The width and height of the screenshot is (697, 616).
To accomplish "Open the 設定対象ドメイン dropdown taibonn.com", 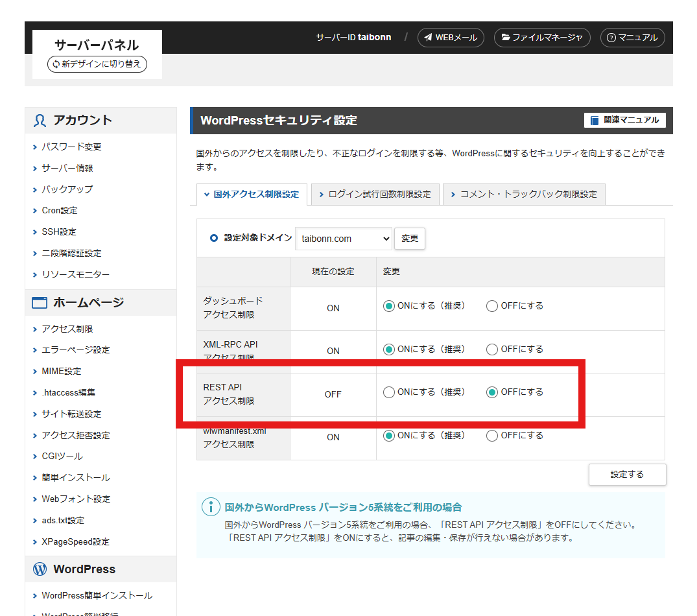I will tap(343, 239).
